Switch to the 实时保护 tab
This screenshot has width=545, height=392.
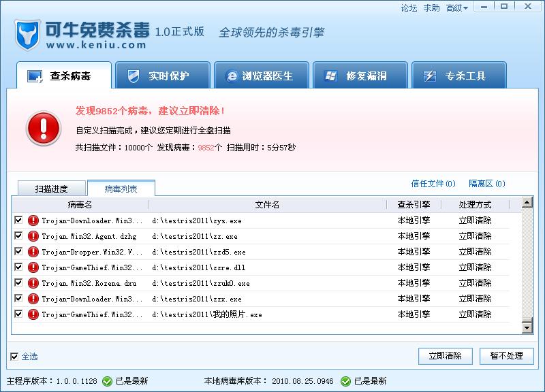(x=163, y=76)
